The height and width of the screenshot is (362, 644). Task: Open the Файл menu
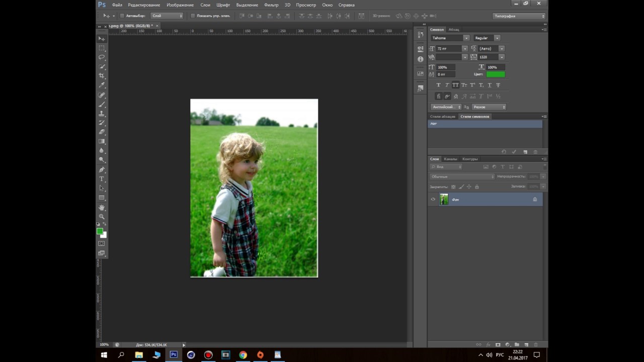click(x=117, y=5)
